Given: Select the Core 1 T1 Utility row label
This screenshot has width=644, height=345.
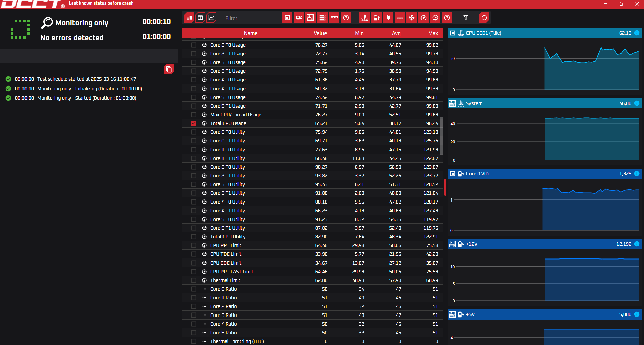Looking at the screenshot, I should coord(228,158).
